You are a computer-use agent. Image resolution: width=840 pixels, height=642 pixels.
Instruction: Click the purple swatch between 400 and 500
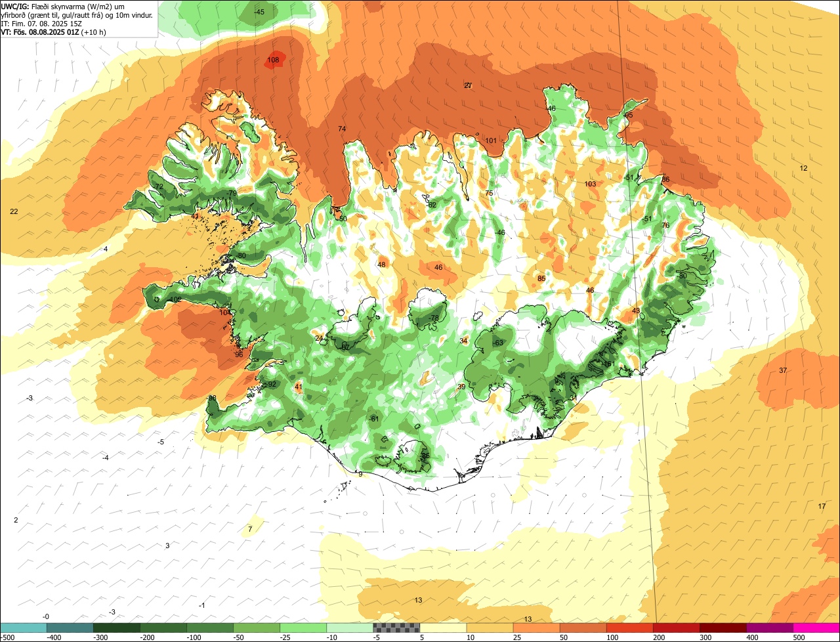pos(770,628)
